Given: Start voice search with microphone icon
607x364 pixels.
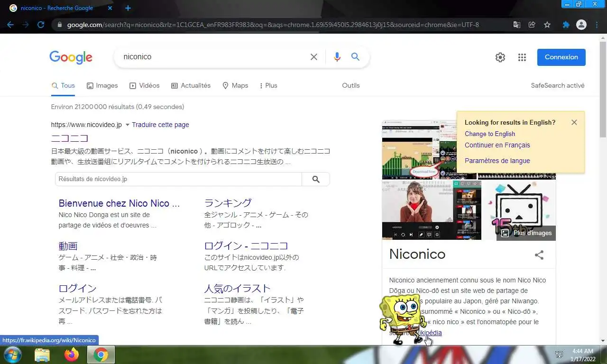Looking at the screenshot, I should (337, 57).
